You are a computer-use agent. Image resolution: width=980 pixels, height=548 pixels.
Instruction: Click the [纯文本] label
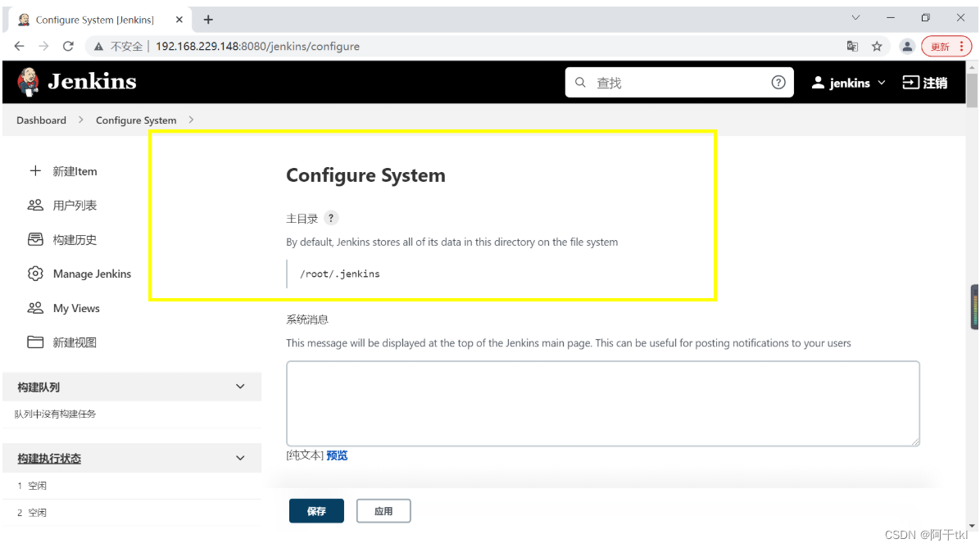pos(305,455)
